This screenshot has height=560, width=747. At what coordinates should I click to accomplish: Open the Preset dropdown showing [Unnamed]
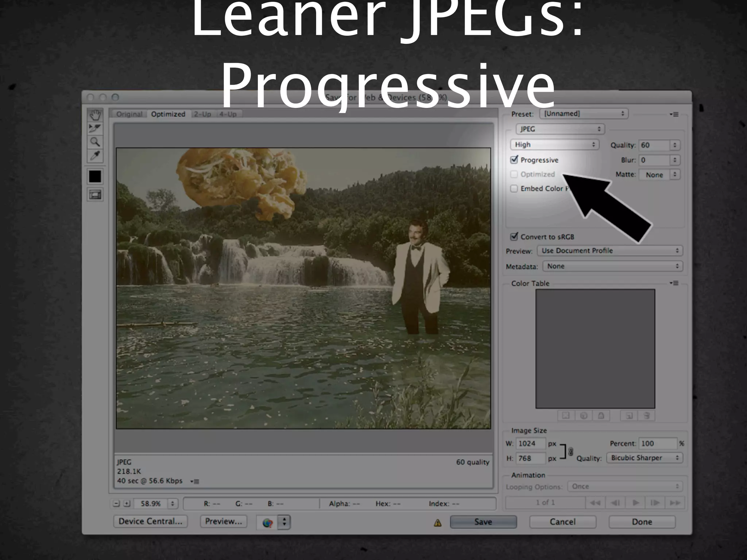tap(584, 114)
